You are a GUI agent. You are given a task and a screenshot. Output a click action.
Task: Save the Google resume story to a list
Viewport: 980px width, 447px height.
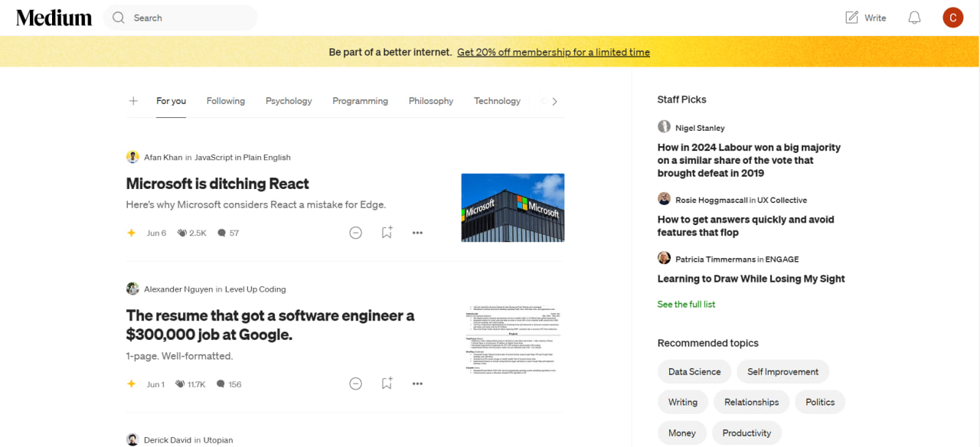(387, 384)
